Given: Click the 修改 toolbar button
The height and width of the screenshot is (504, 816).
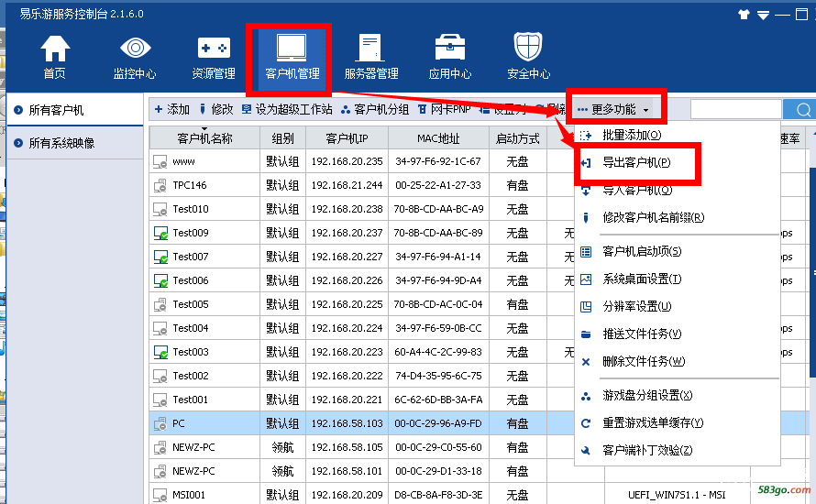Looking at the screenshot, I should 216,109.
